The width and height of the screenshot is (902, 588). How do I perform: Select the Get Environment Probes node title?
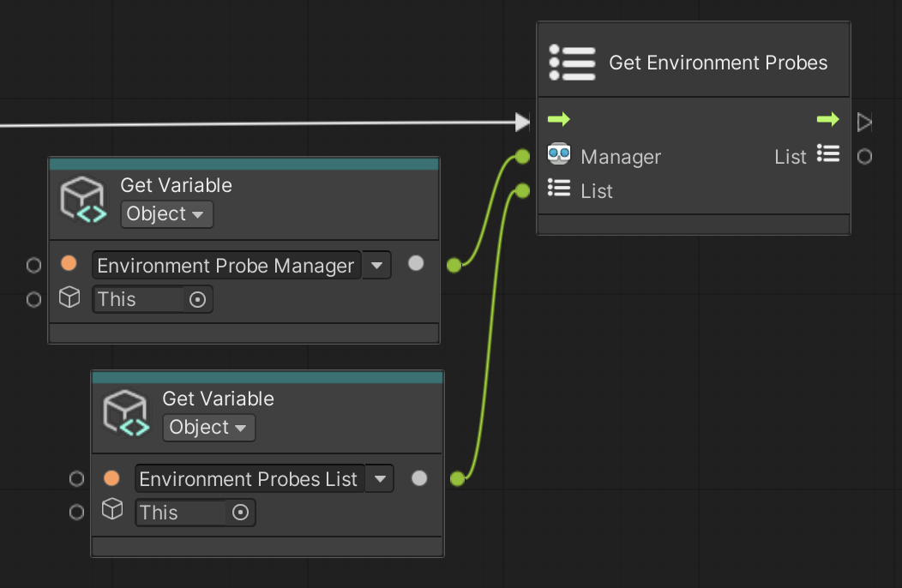click(x=718, y=62)
